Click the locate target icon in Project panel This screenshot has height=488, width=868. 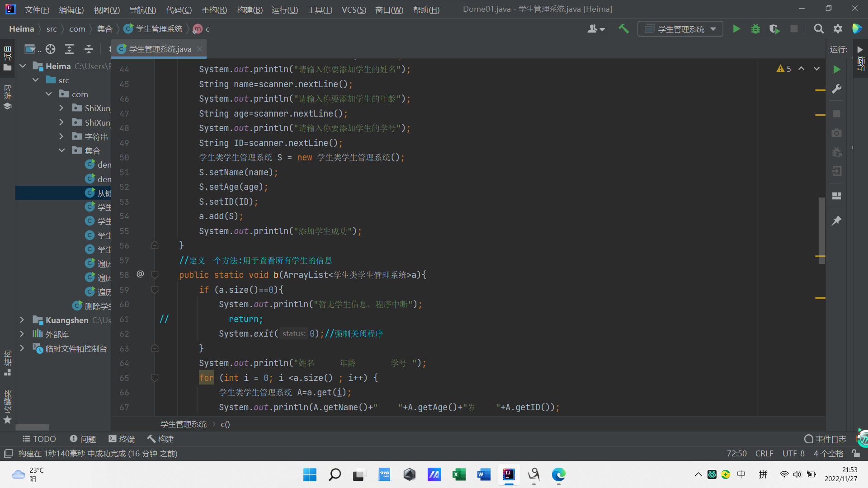50,49
